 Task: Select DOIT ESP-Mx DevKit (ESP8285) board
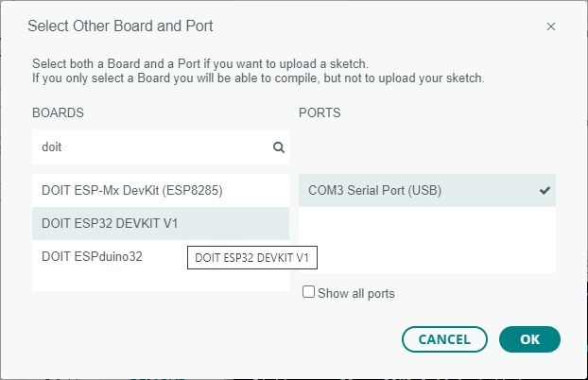(x=132, y=190)
